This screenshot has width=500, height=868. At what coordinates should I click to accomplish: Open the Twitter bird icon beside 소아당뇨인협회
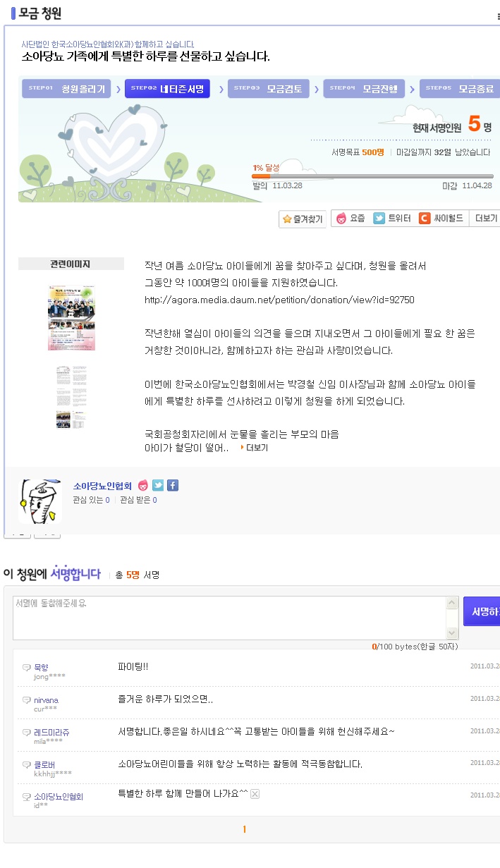(158, 485)
